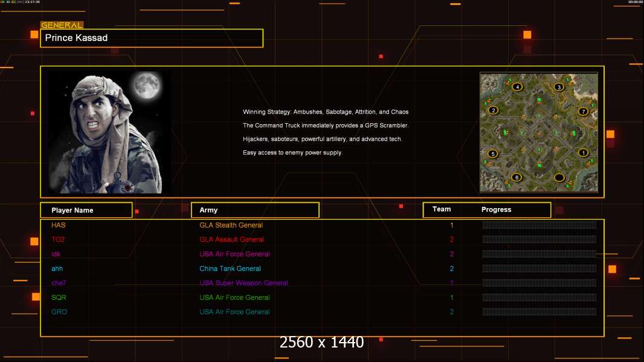Click the progress bar for TO2
Screen dimensions: 644x362
[539, 240]
